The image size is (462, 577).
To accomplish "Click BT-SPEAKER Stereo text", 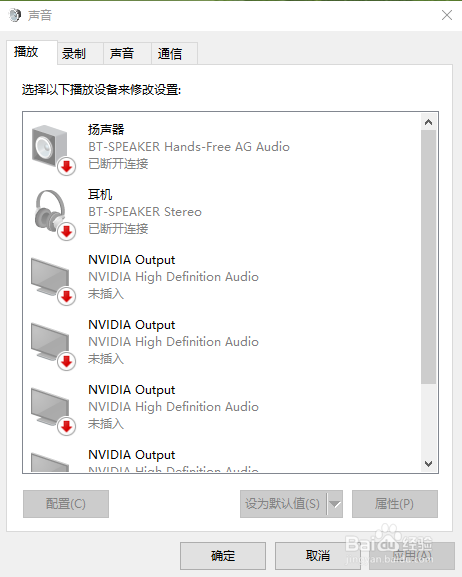I will click(x=145, y=212).
